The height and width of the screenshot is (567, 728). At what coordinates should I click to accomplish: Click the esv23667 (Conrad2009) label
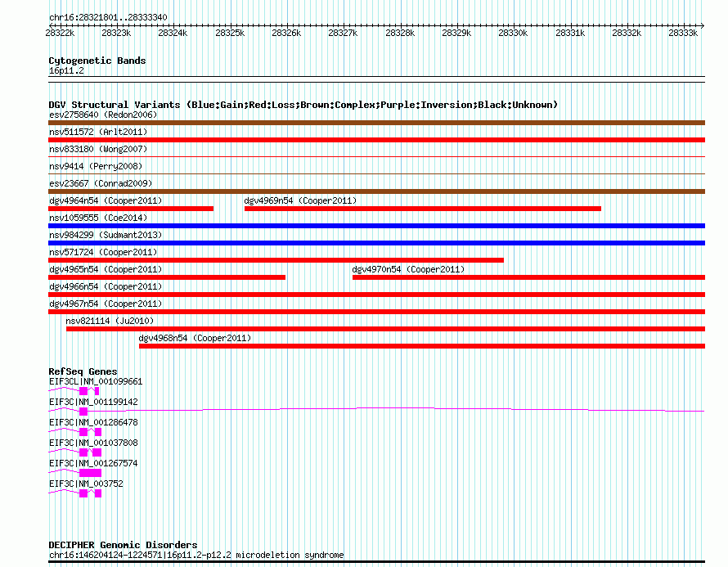101,183
